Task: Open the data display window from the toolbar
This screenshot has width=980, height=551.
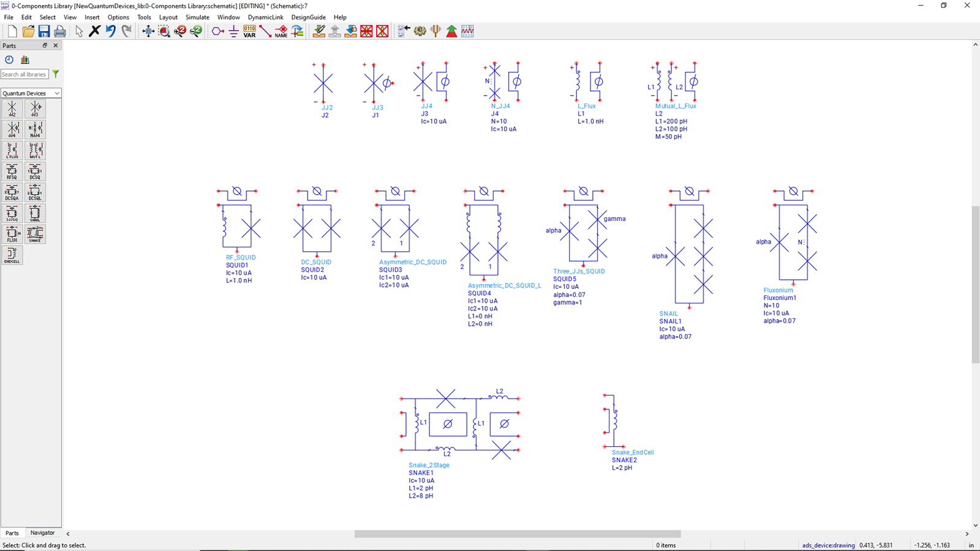Action: pyautogui.click(x=467, y=31)
